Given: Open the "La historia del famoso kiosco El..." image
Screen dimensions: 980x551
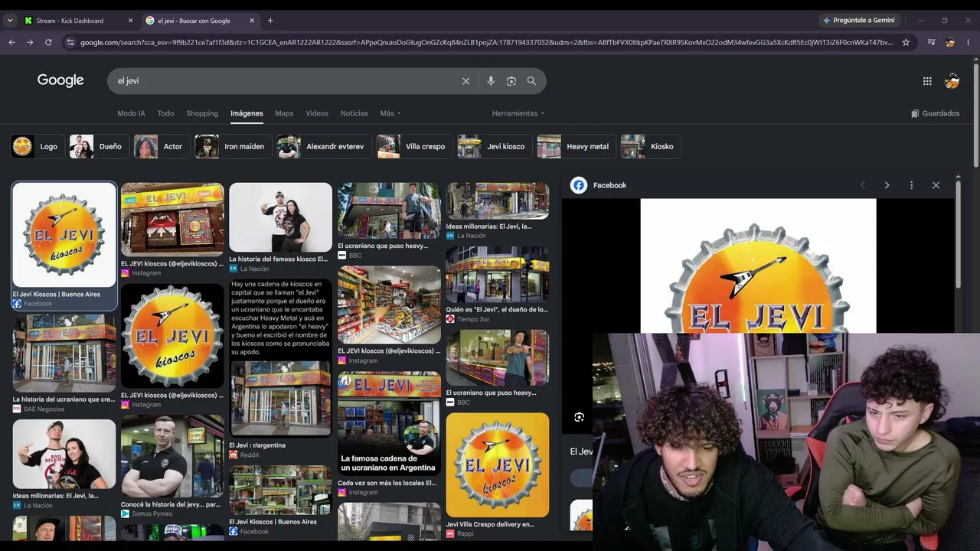Looking at the screenshot, I should (x=281, y=218).
